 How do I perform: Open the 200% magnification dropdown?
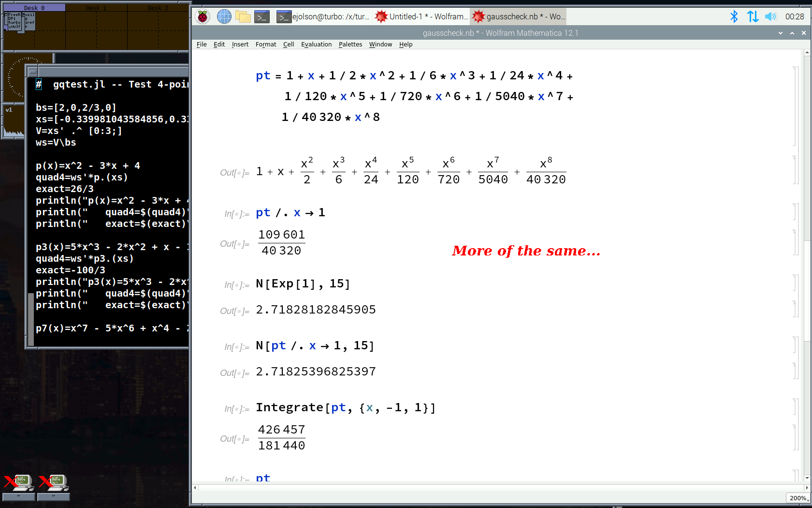point(797,498)
